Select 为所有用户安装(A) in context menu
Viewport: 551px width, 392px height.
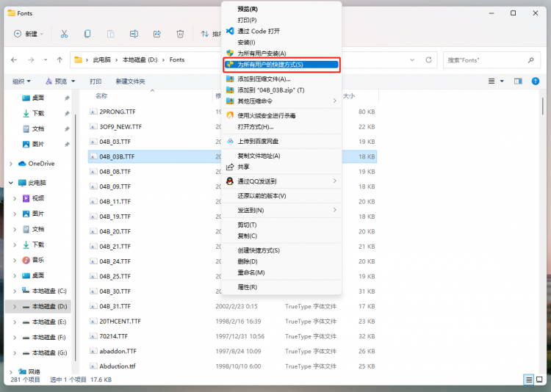point(262,54)
